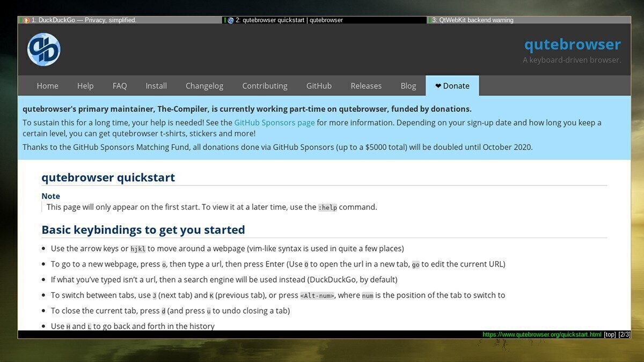This screenshot has height=362, width=644.
Task: Visit the GitHub page
Action: 319,85
